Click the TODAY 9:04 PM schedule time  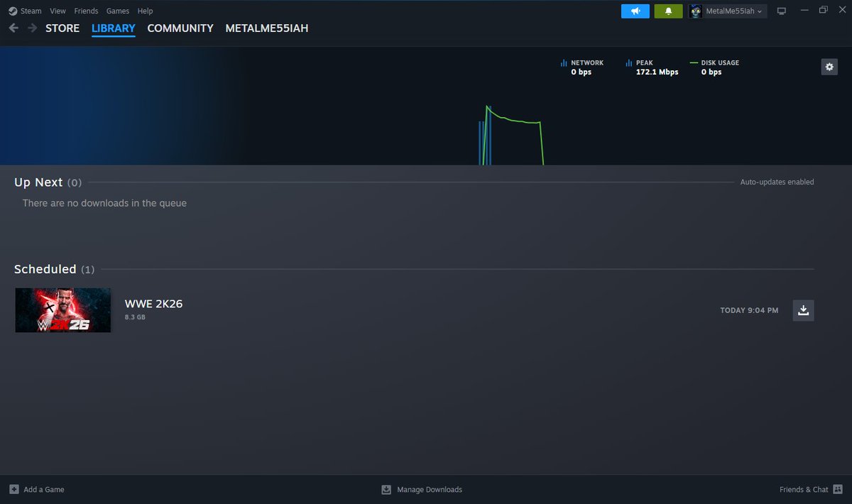coord(749,310)
